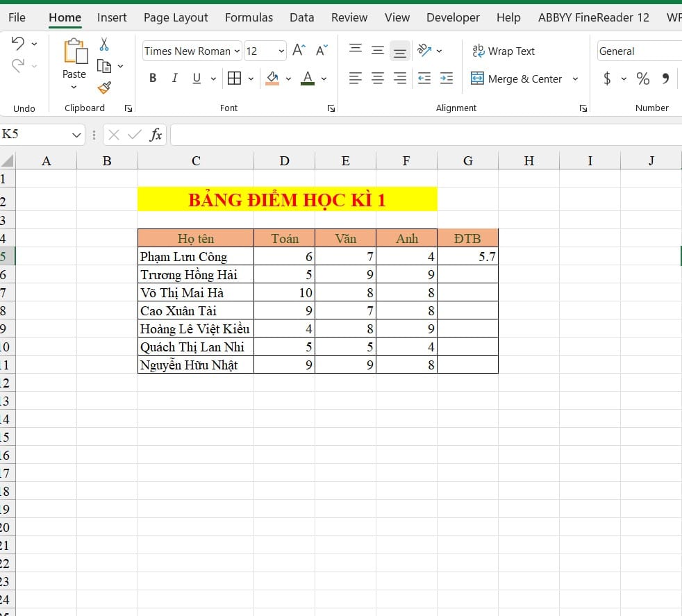Center text horizontally in cell
This screenshot has width=682, height=616.
coord(378,78)
